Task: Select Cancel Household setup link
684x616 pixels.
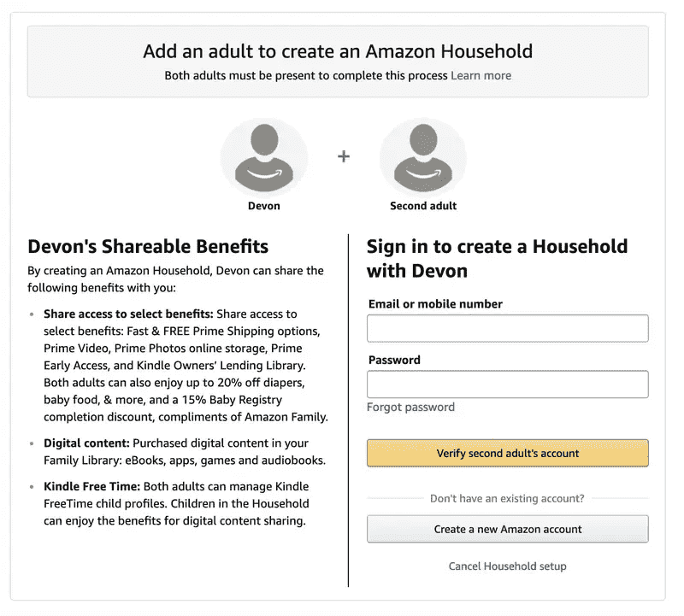Action: (507, 566)
